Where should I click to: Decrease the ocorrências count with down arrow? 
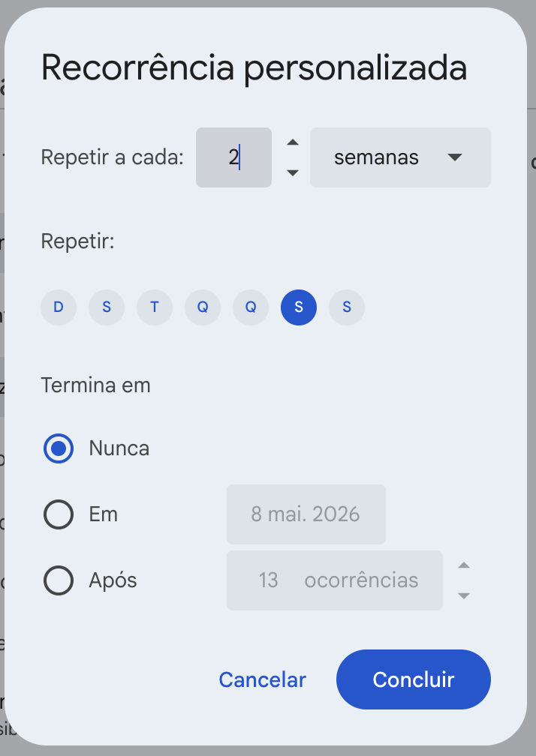coord(464,595)
